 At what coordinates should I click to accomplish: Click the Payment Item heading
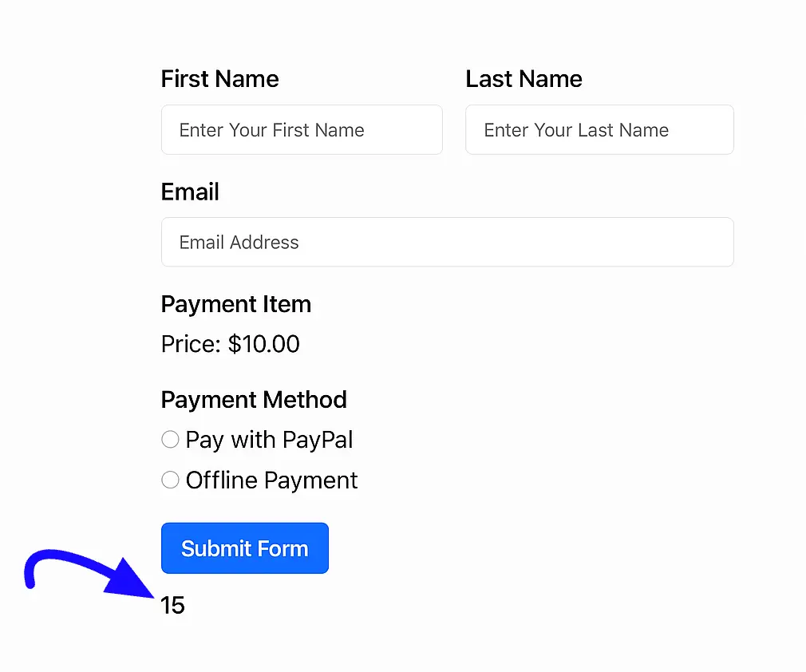(x=236, y=304)
